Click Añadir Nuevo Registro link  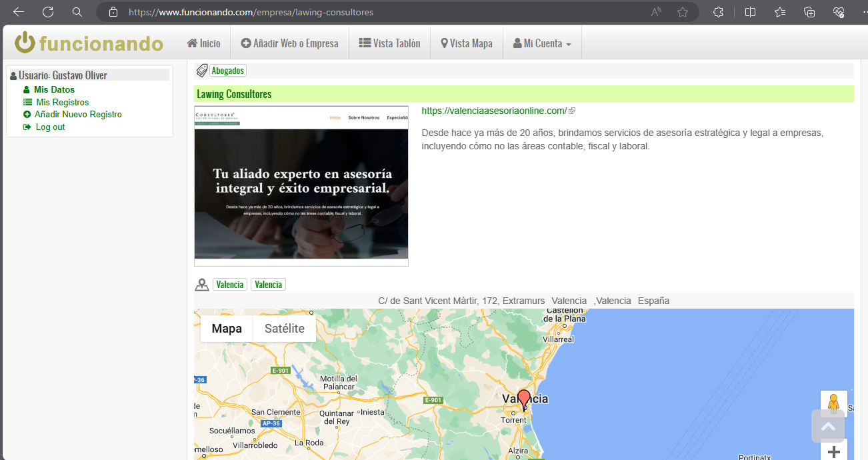[x=78, y=114]
